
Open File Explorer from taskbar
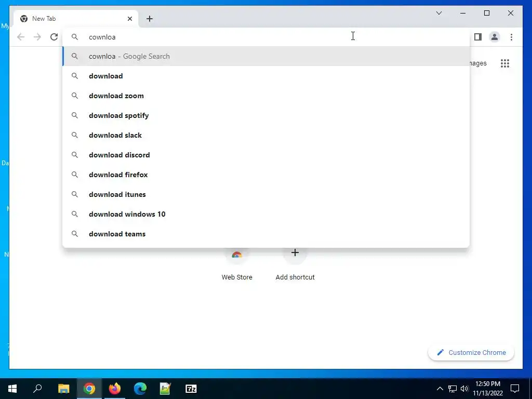(63, 389)
